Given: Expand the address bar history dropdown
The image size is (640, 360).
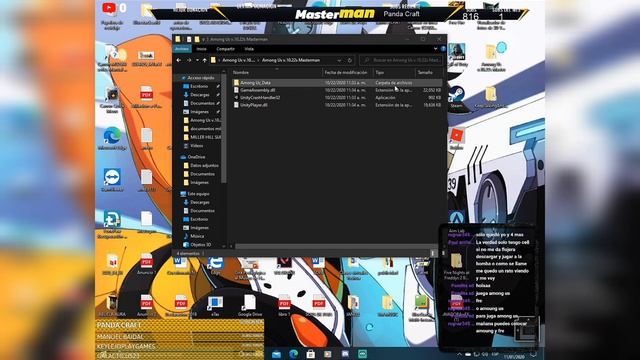Looking at the screenshot, I should point(339,60).
